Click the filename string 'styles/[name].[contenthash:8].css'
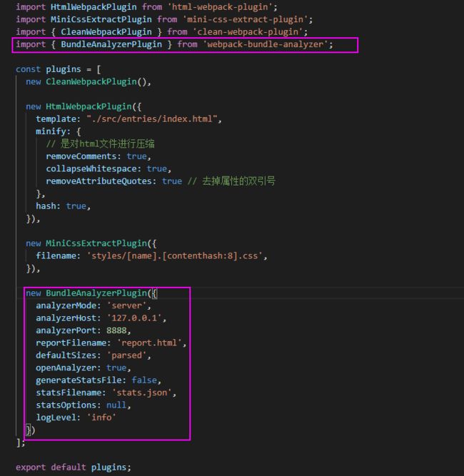 point(175,256)
